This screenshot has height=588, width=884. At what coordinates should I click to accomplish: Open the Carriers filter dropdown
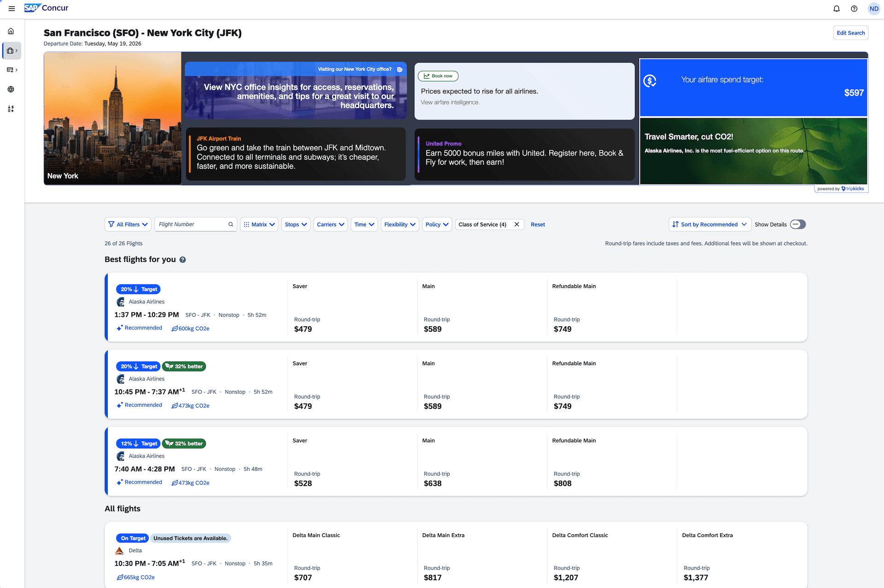tap(330, 225)
